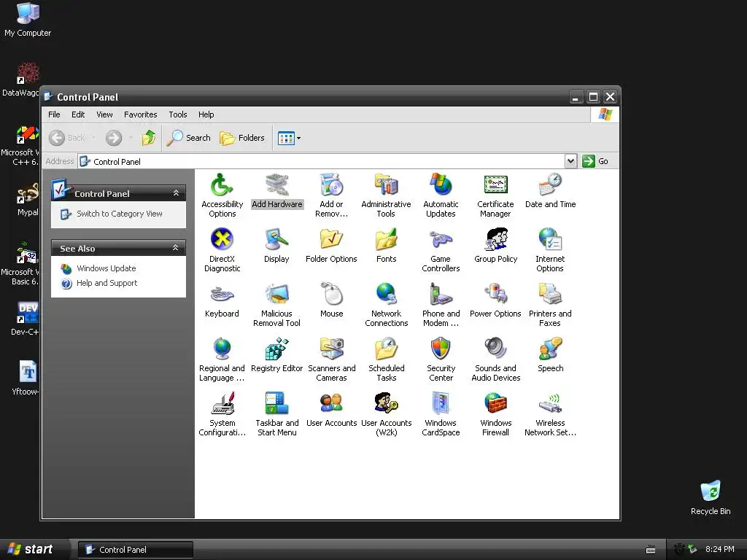Screen dimensions: 747x560
Task: Open Windows CardSpace icon
Action: 441,414
